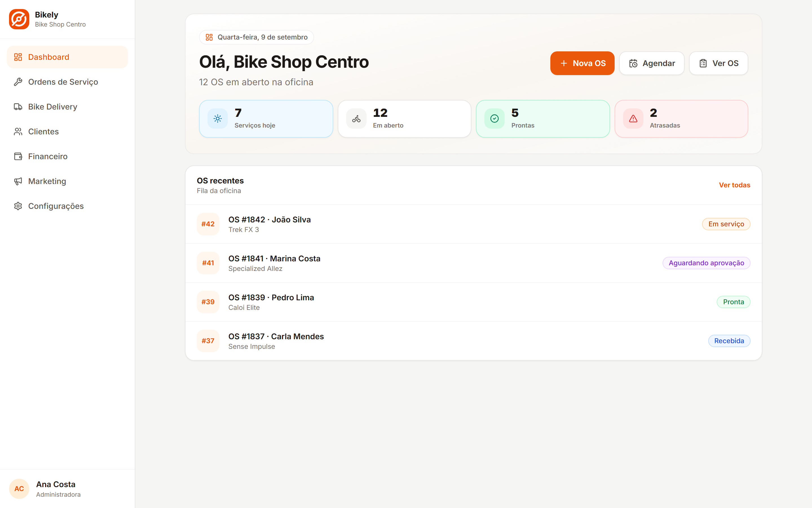Click the #39 queue badge
The image size is (812, 508).
coord(208,302)
